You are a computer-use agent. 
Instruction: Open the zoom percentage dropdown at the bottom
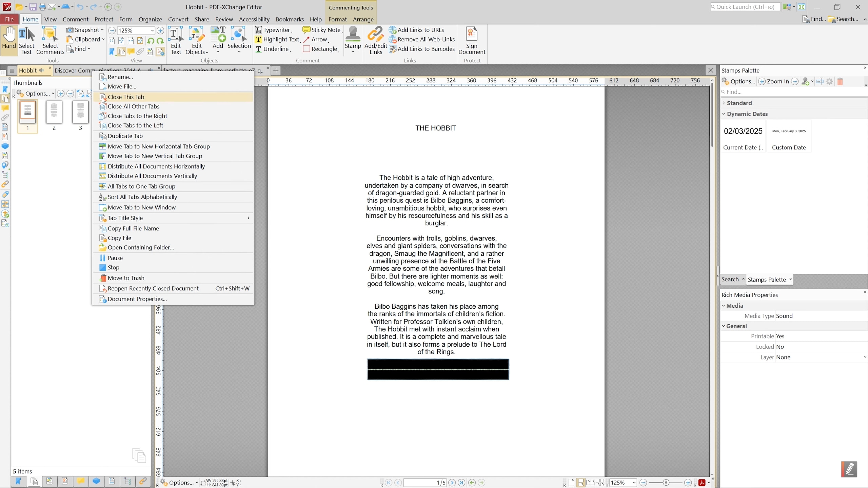[x=634, y=483]
